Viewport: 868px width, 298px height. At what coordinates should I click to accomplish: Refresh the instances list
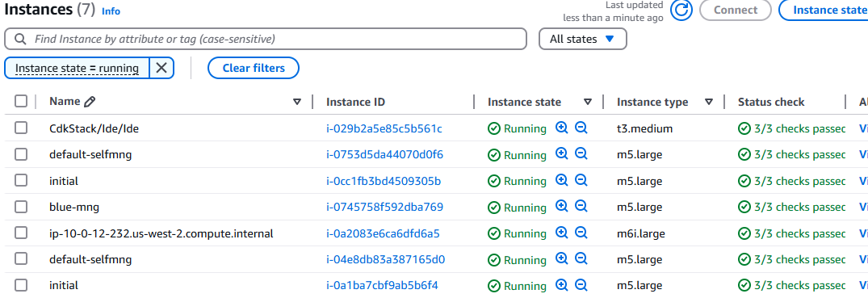click(681, 10)
